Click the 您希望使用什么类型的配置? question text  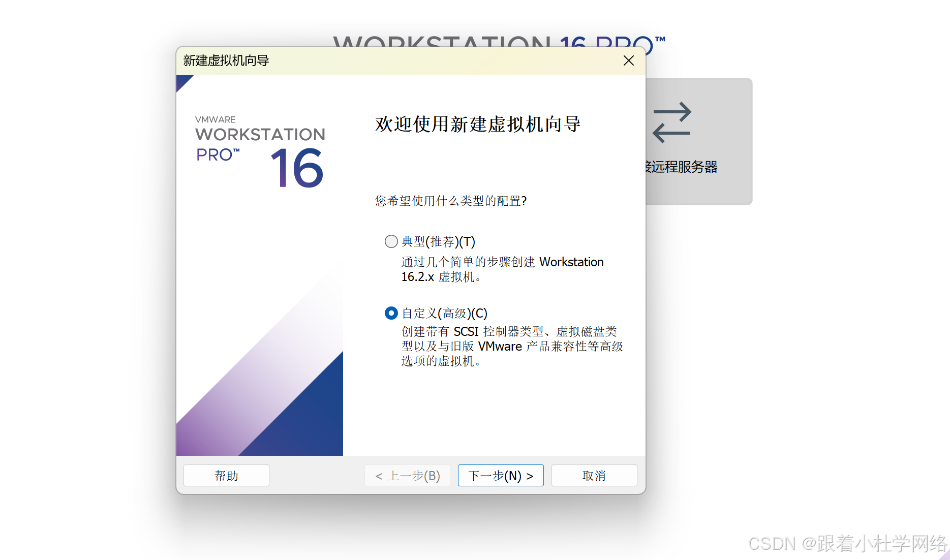451,201
